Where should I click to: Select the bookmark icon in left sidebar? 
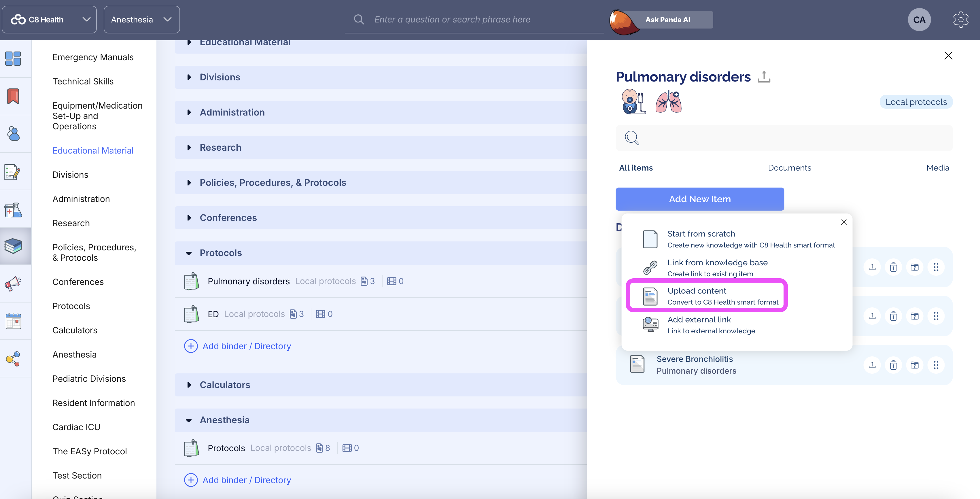coord(13,96)
